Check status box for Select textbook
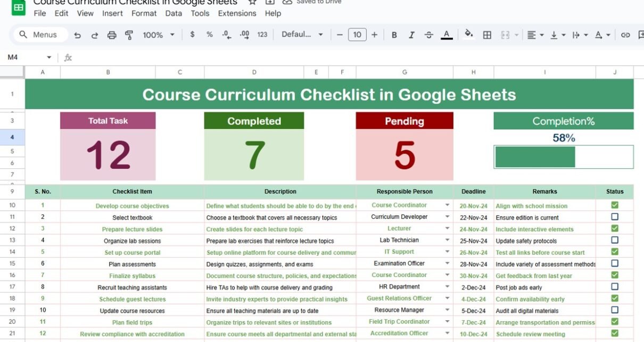 click(615, 217)
